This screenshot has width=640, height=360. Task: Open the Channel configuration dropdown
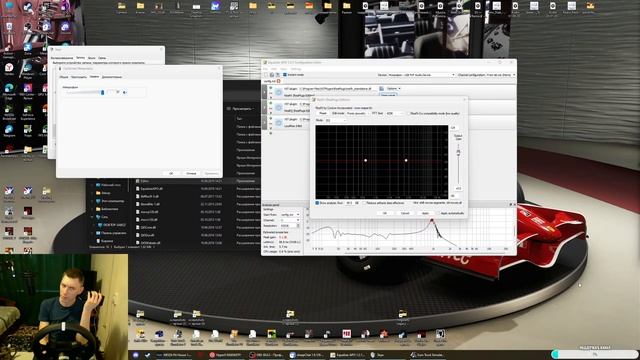(x=501, y=75)
